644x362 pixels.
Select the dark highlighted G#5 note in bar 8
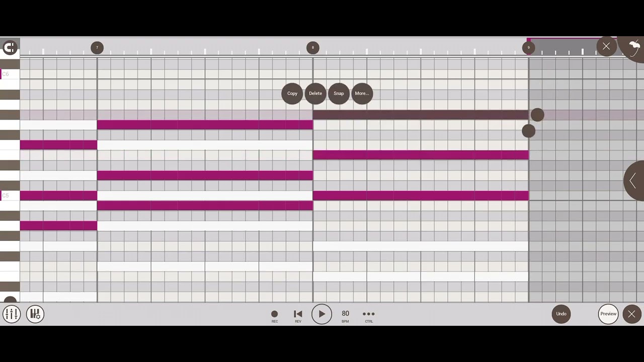click(x=421, y=115)
